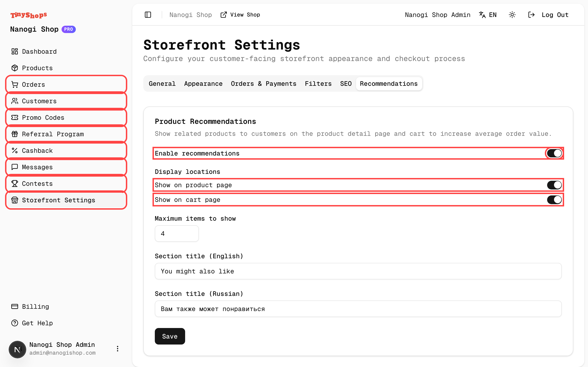This screenshot has width=588, height=367.
Task: Open the SEO settings tab
Action: 345,83
